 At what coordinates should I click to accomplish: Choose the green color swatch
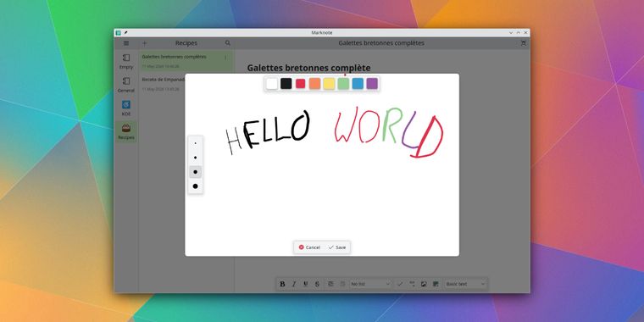[x=343, y=83]
